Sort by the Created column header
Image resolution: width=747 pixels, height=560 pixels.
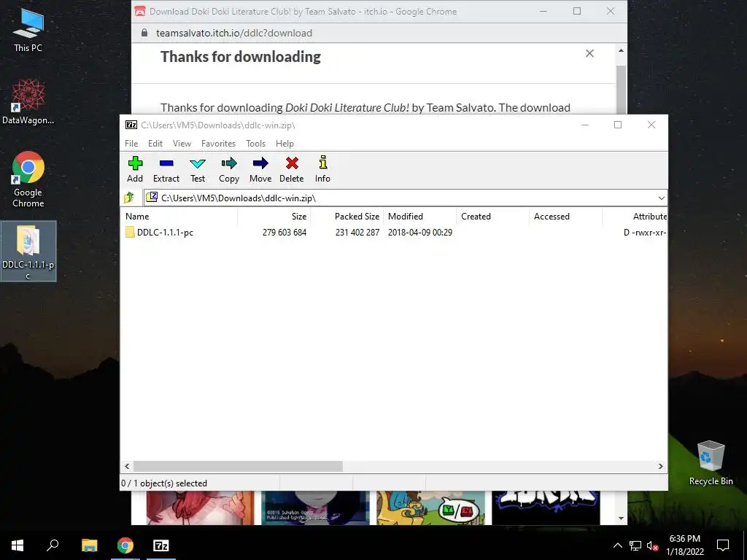492,216
